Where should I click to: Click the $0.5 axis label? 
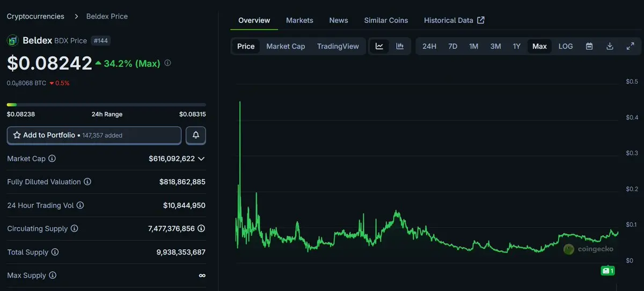pos(632,81)
